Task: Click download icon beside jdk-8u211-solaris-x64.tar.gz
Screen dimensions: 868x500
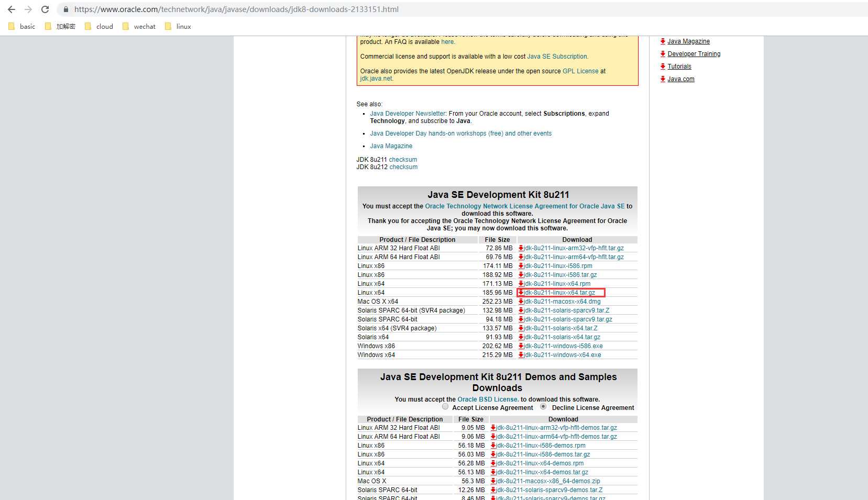Action: point(521,337)
